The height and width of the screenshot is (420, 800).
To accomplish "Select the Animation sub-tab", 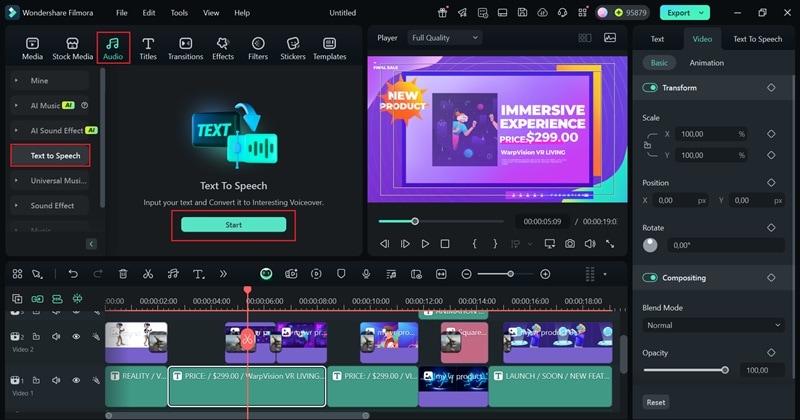I will [x=706, y=63].
